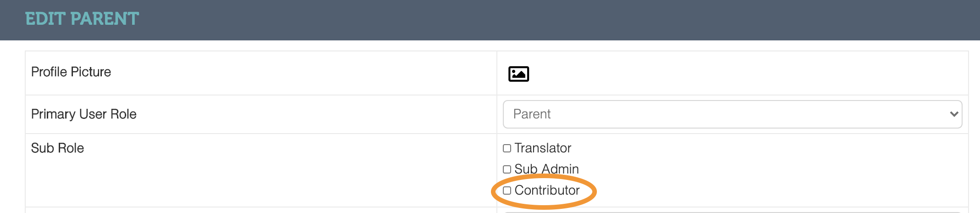Enable the Translator sub role checkbox
The width and height of the screenshot is (980, 213).
coord(507,148)
